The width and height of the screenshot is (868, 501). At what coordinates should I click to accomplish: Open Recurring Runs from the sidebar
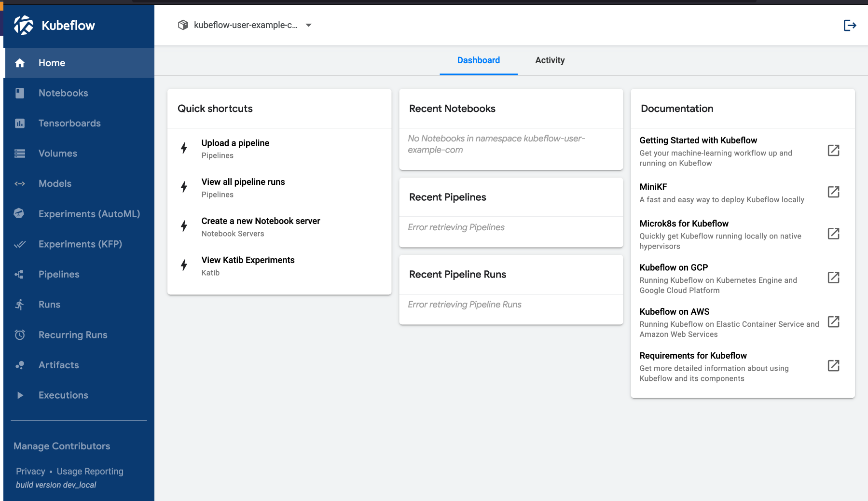(79, 334)
